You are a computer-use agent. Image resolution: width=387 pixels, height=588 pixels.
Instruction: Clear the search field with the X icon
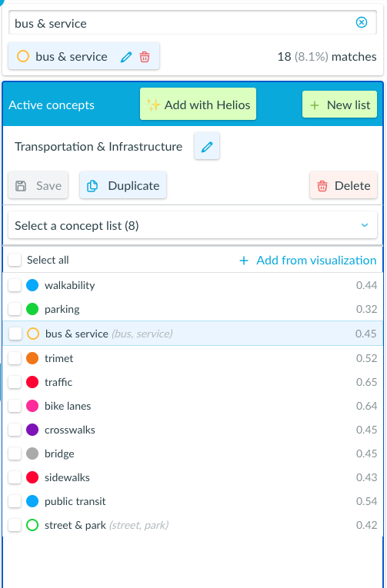point(362,22)
